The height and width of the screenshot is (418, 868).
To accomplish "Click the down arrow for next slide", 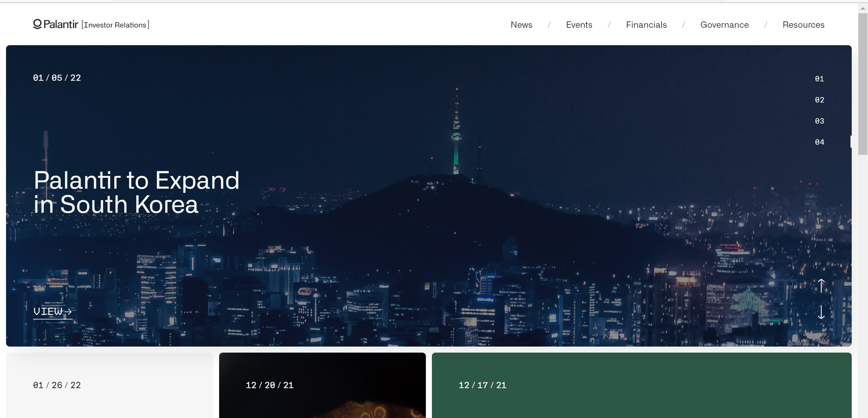I will coord(821,312).
